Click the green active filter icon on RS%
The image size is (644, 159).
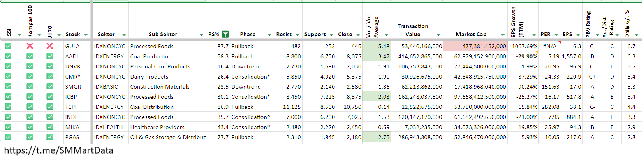pos(225,34)
